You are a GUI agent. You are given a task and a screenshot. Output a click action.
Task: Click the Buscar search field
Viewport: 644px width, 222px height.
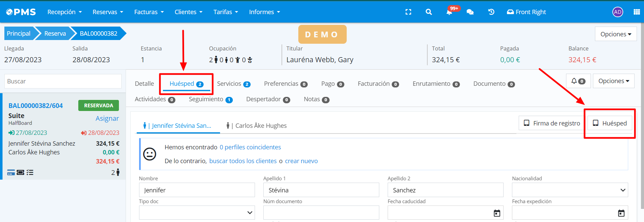coord(63,81)
